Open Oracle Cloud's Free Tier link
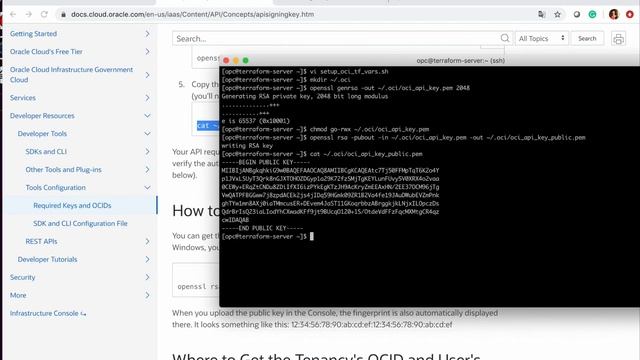 46,52
